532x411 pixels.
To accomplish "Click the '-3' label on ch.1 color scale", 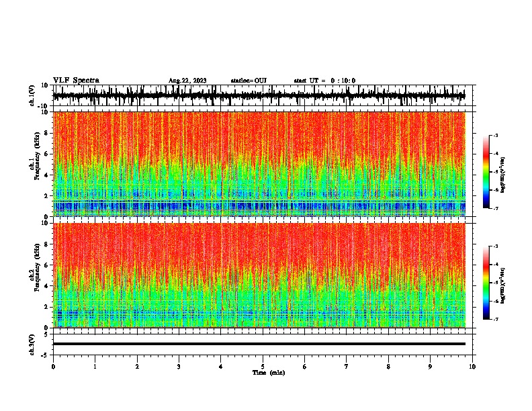I will [495, 135].
